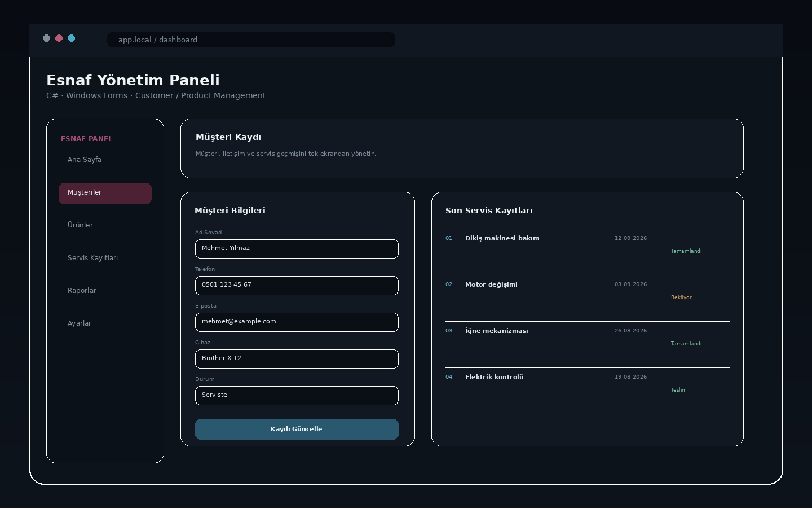Click the blue window control dot
The image size is (812, 508).
point(71,38)
